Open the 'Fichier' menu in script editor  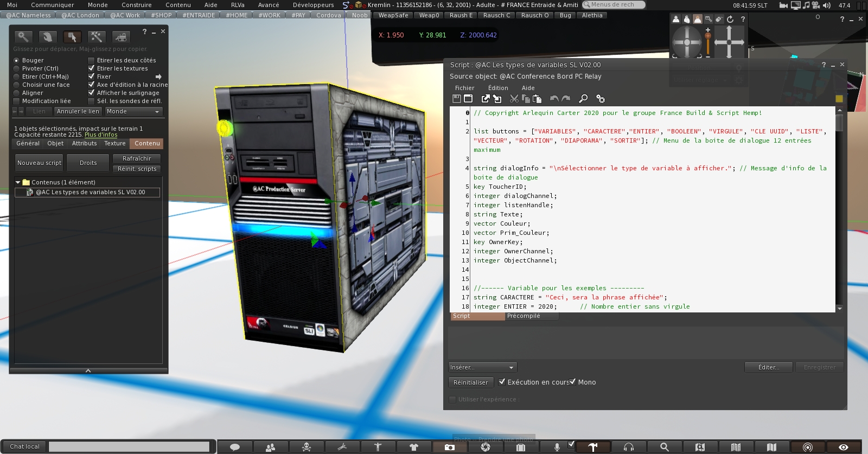pyautogui.click(x=464, y=88)
